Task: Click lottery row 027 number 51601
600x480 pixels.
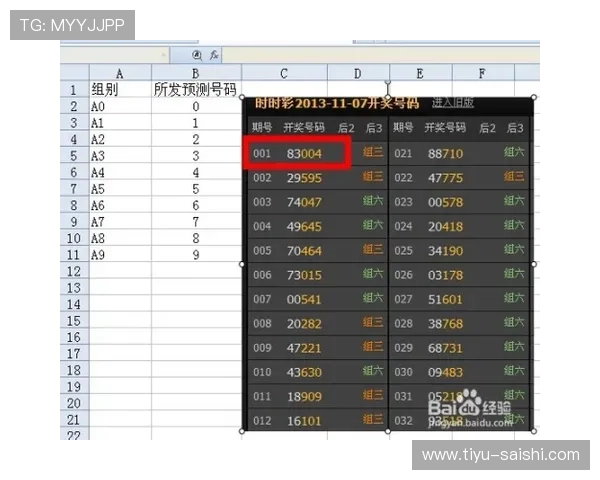Action: 445,299
